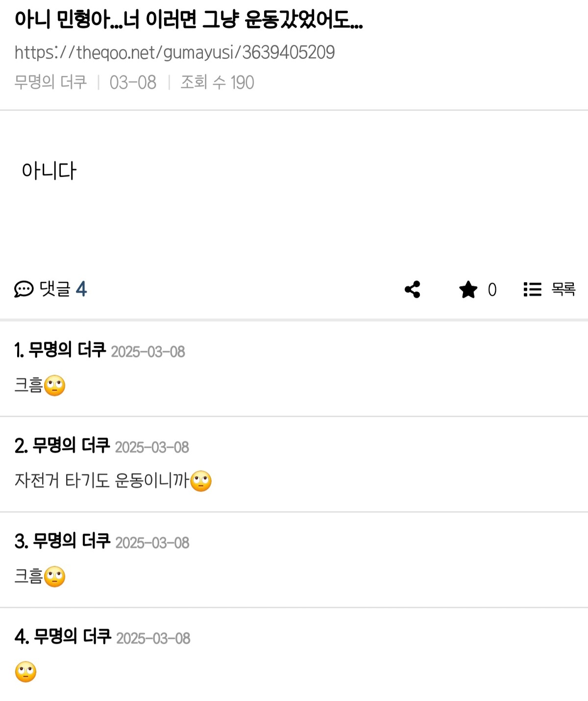Select comment 1 author name
Image resolution: width=588 pixels, height=701 pixels.
[x=67, y=350]
